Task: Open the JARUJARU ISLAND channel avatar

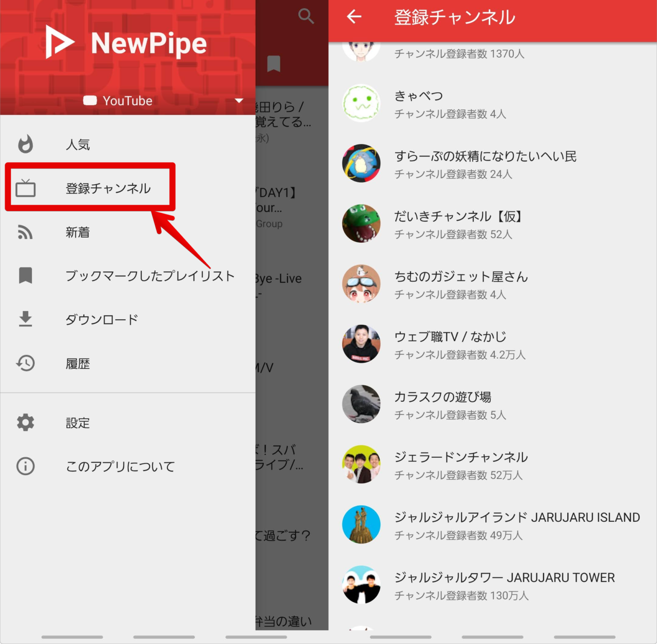Action: point(361,524)
